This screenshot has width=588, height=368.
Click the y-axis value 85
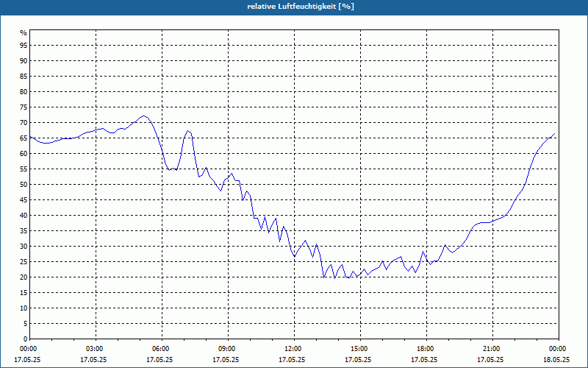click(24, 77)
